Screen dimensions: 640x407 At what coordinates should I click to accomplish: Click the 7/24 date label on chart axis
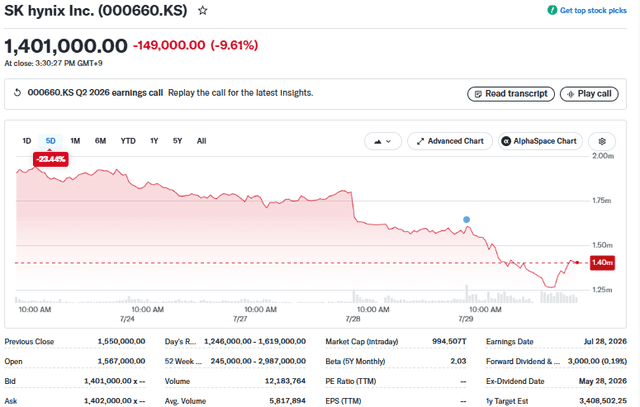[x=127, y=319]
